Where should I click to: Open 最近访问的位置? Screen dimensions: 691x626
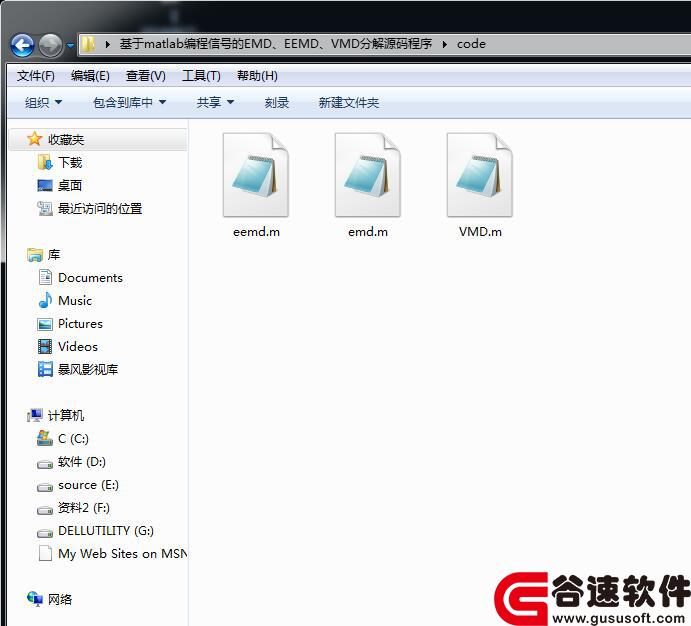(100, 208)
